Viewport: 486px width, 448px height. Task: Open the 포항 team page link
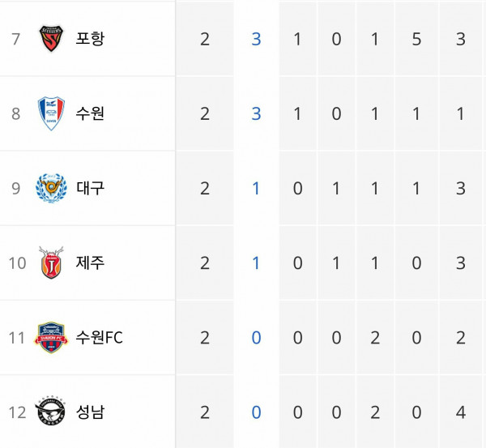click(x=90, y=39)
